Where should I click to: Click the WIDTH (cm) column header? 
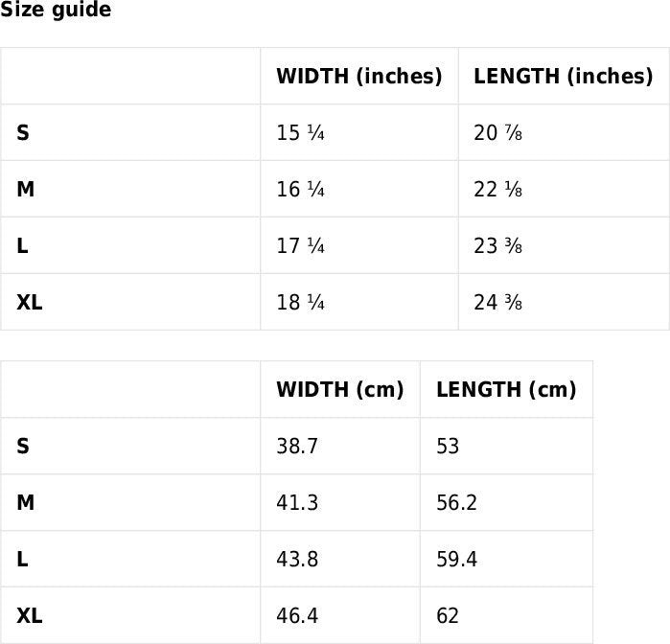point(339,390)
